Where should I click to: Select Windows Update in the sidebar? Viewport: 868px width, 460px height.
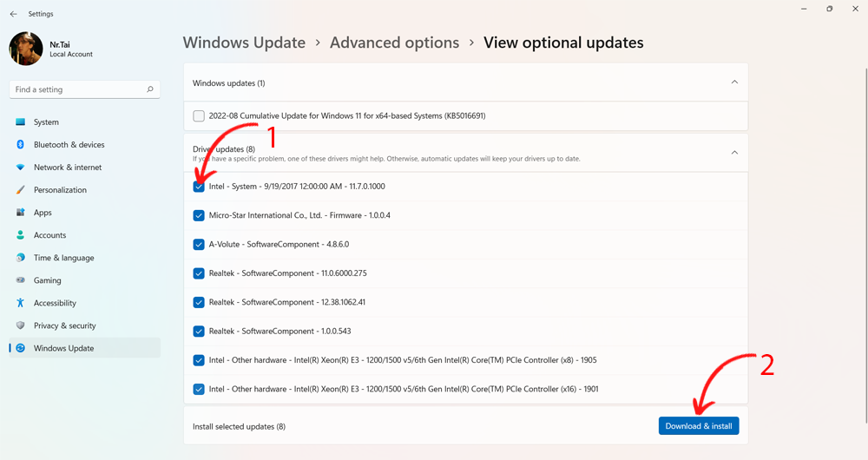85,348
